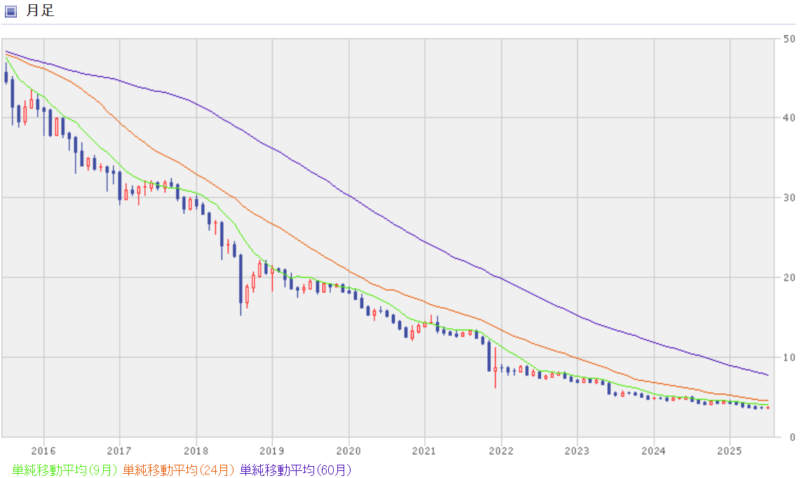Select the 単純移動平均(24月) legend label

pyautogui.click(x=179, y=470)
